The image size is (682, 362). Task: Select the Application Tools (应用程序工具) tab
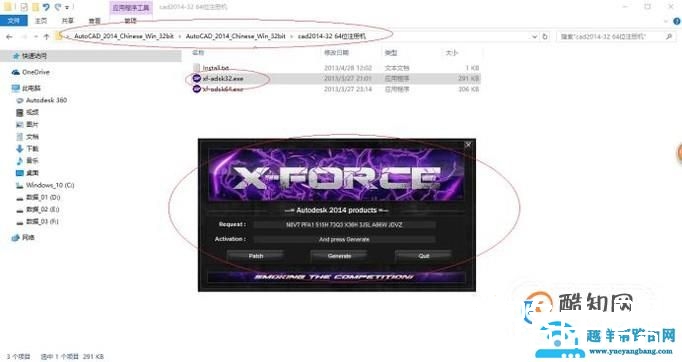(130, 7)
